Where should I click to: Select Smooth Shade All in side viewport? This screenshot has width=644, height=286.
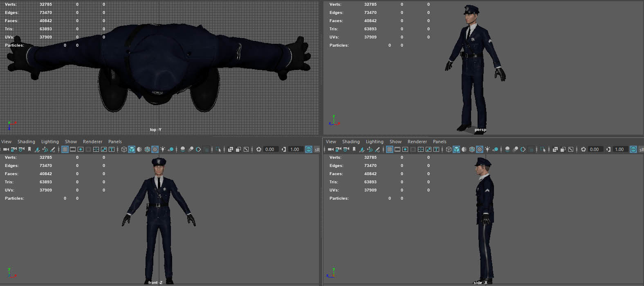456,149
